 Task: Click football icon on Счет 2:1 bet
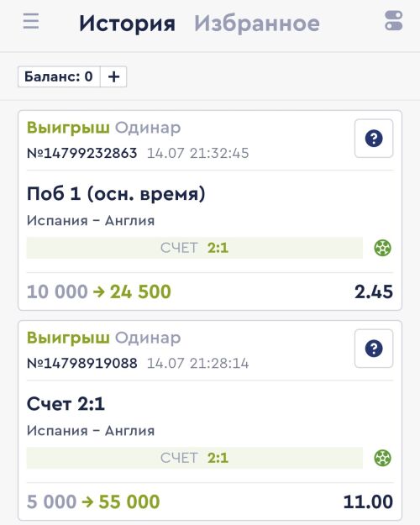(x=382, y=458)
